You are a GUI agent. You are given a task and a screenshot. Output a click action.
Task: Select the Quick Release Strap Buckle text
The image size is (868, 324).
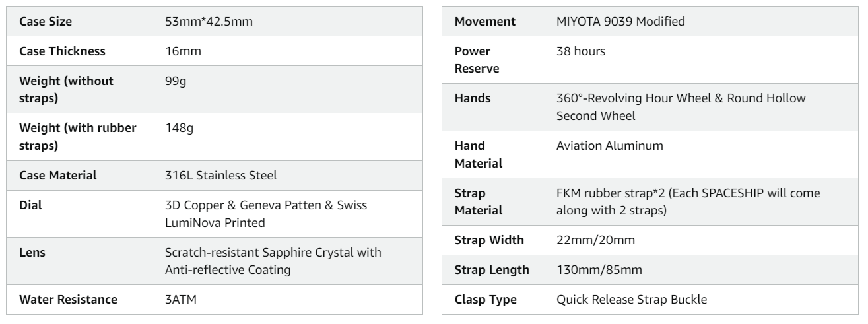click(x=632, y=300)
